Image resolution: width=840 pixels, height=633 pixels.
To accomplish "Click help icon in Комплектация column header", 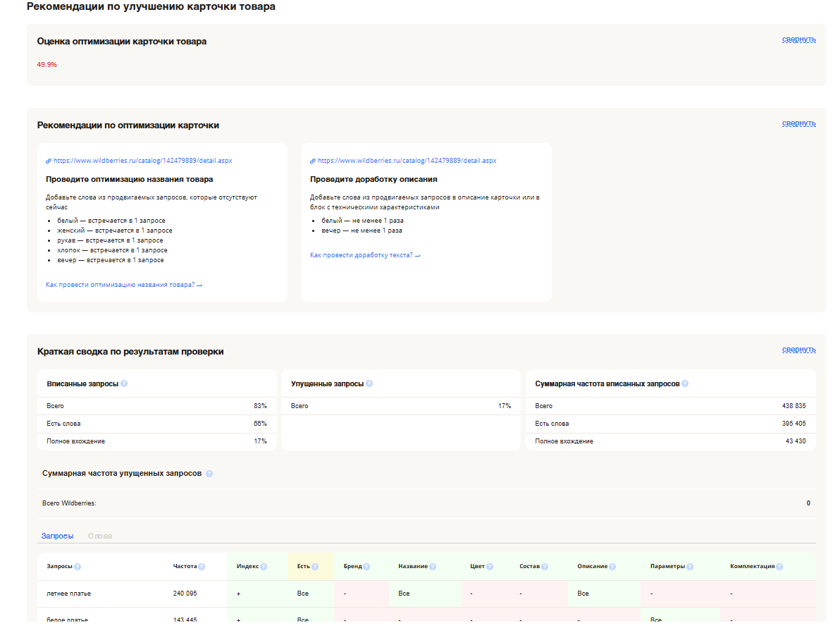I will point(779,567).
